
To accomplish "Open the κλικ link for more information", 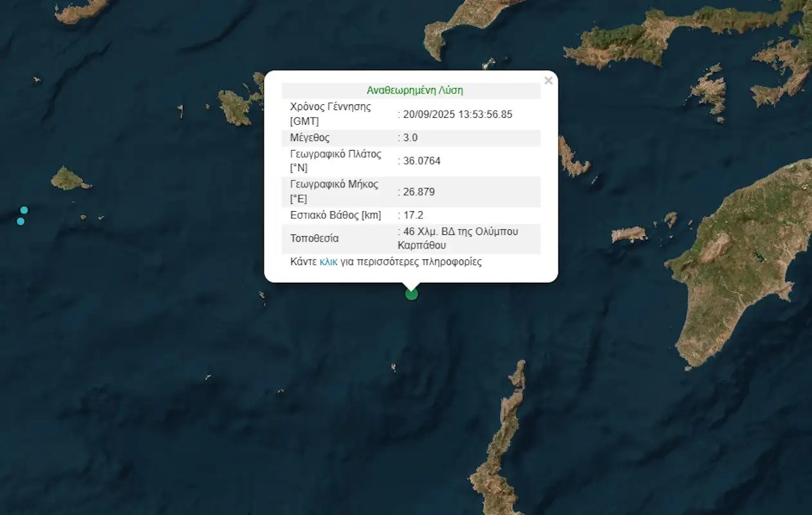I will tap(329, 261).
